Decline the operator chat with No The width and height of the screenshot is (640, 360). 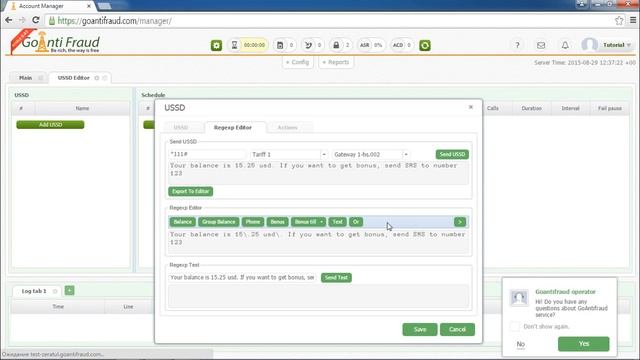(520, 344)
